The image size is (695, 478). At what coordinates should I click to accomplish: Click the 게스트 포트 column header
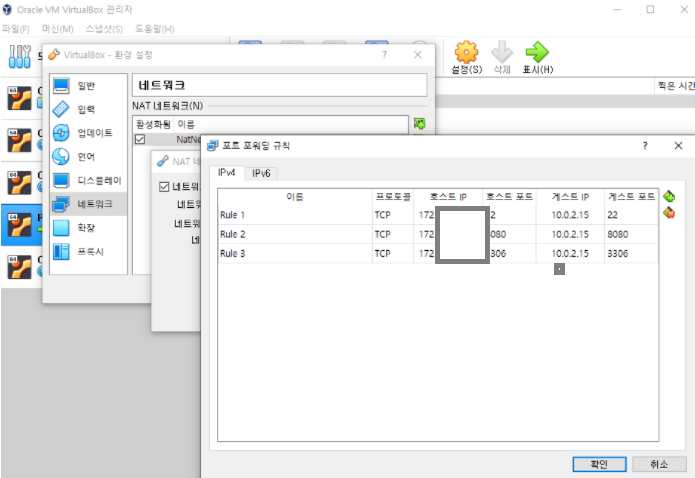coord(631,196)
